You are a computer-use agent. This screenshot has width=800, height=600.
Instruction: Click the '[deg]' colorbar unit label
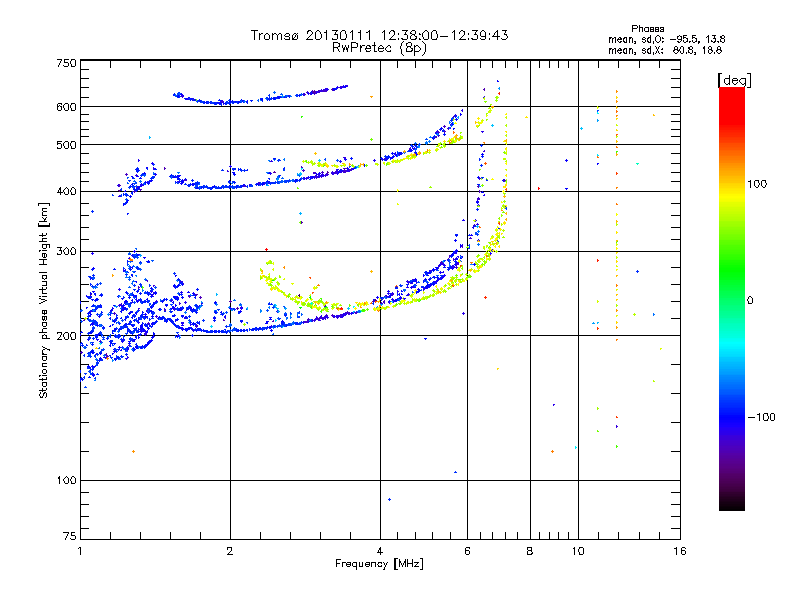click(734, 80)
